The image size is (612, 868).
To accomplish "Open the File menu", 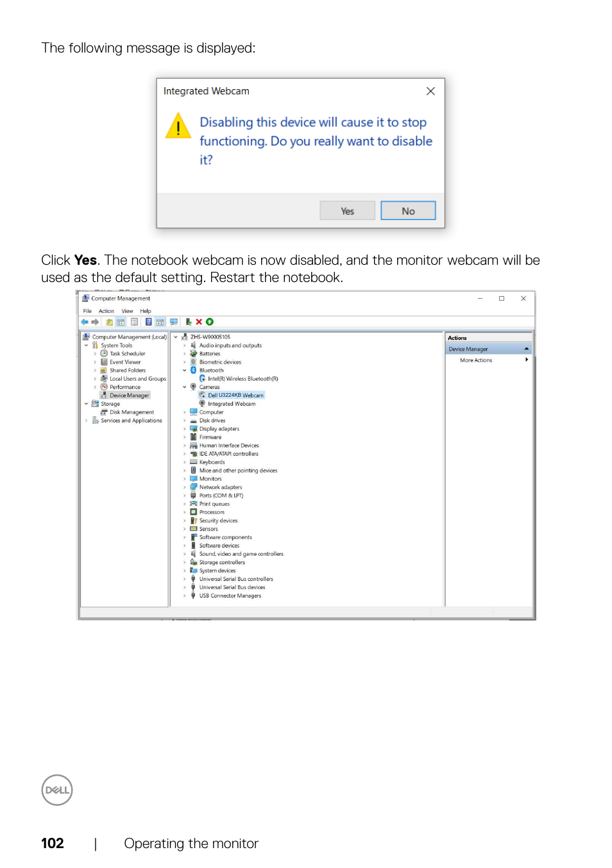I will pyautogui.click(x=87, y=311).
